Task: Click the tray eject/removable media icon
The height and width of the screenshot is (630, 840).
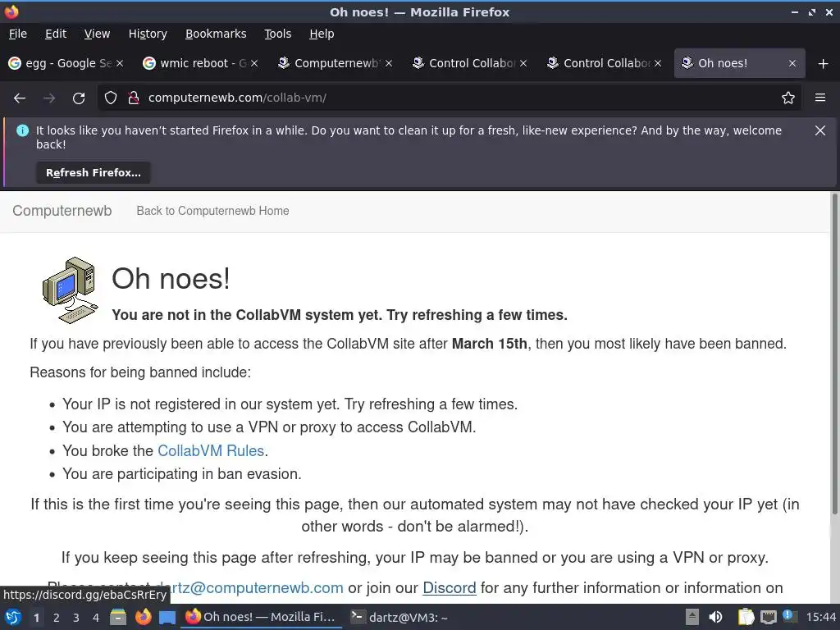Action: pos(692,617)
